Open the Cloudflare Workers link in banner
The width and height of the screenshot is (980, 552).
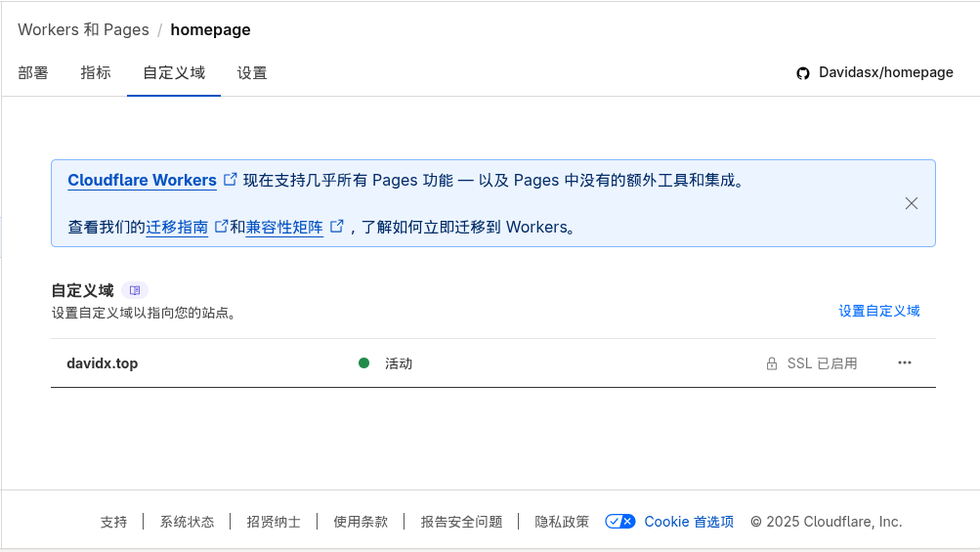[143, 181]
